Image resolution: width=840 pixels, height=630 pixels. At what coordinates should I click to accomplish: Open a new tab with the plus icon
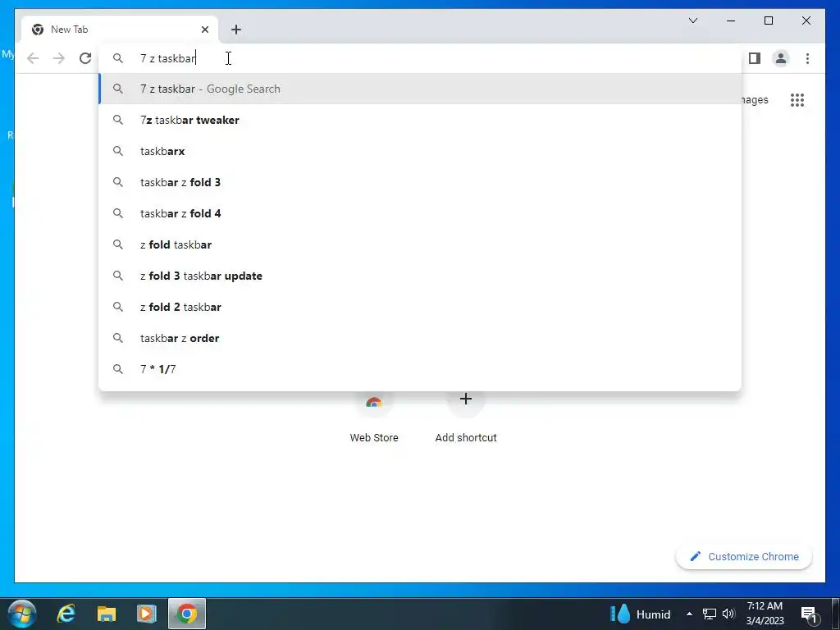[236, 30]
